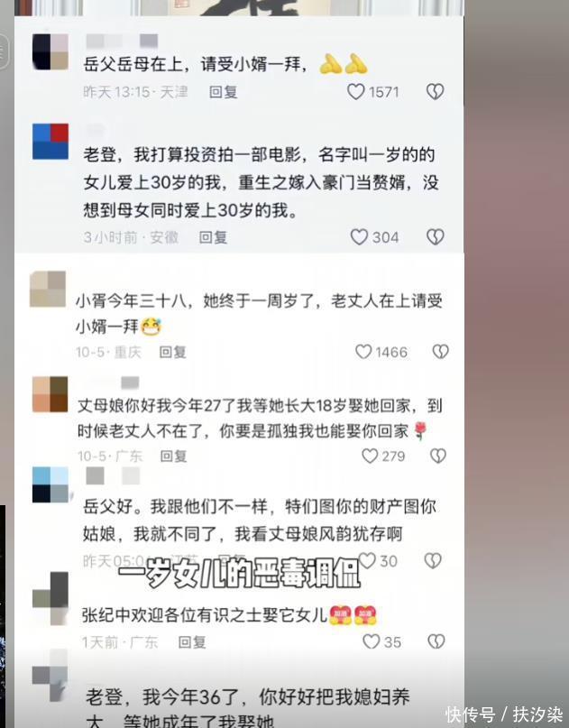Dislike the Chongqing comment with 1466 likes
Screen dimensions: 569x728
[x=440, y=352]
